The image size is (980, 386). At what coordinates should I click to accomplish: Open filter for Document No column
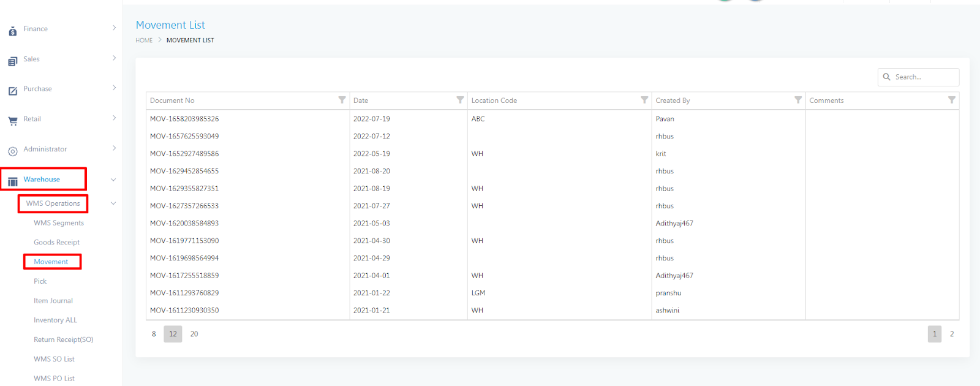click(342, 100)
